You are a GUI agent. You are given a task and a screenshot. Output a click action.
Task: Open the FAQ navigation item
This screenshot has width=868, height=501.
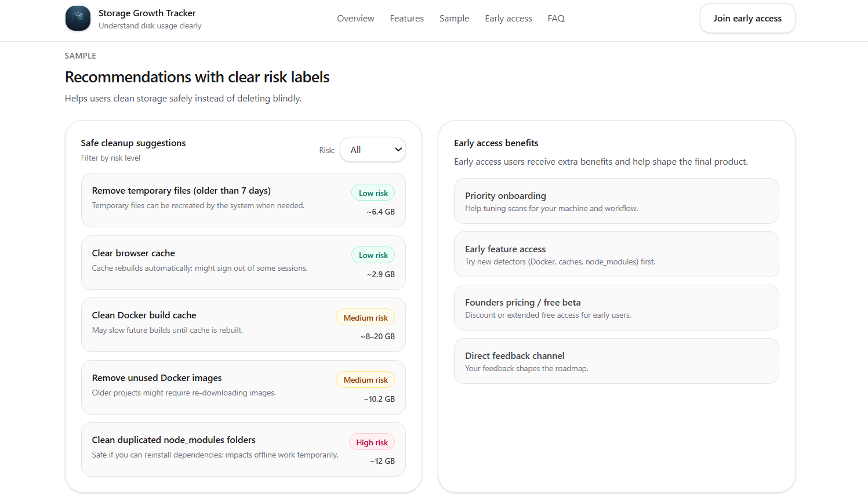point(555,18)
